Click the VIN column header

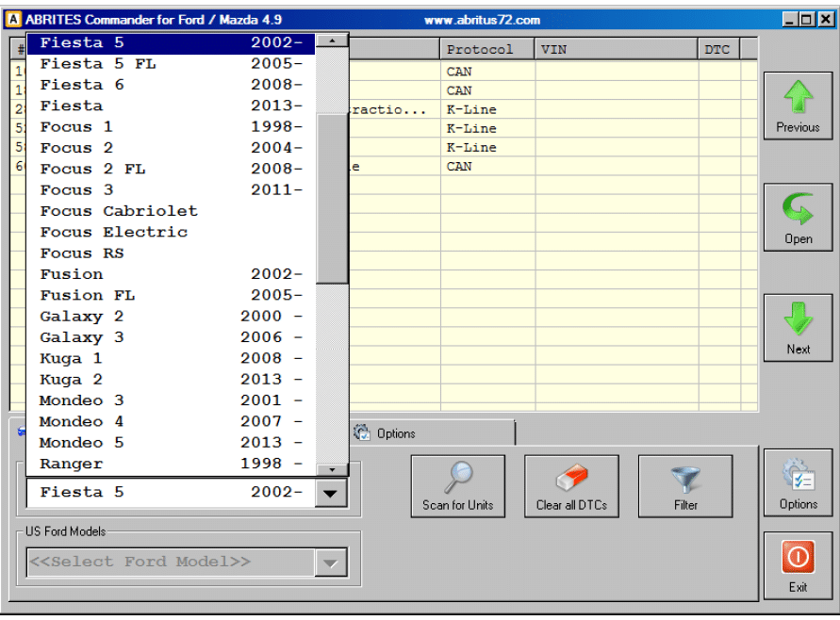[617, 49]
